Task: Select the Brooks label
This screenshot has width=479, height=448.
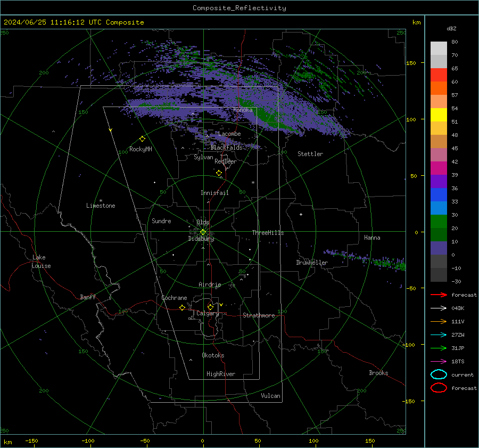Action: pyautogui.click(x=378, y=373)
